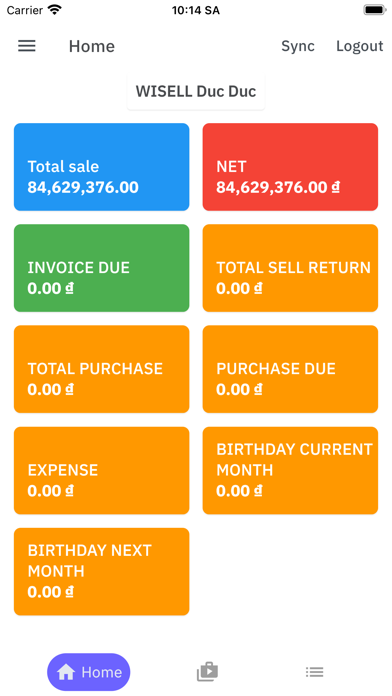Tap the Carrier label in status bar
Image resolution: width=392 pixels, height=696 pixels.
click(25, 11)
